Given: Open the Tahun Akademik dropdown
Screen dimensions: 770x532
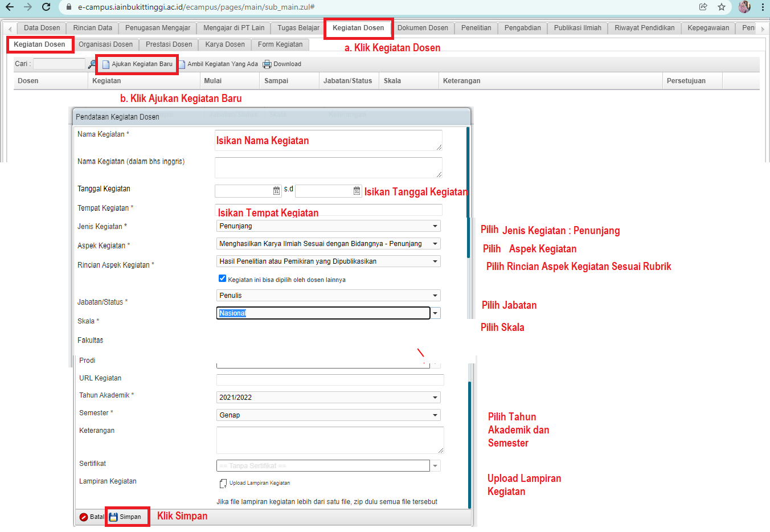Looking at the screenshot, I should point(435,398).
